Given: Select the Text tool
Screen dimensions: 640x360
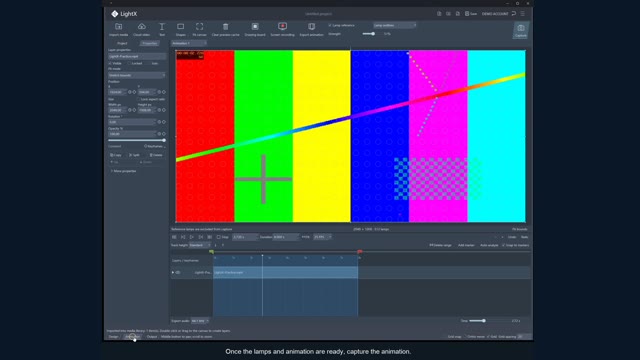Looking at the screenshot, I should 162,29.
